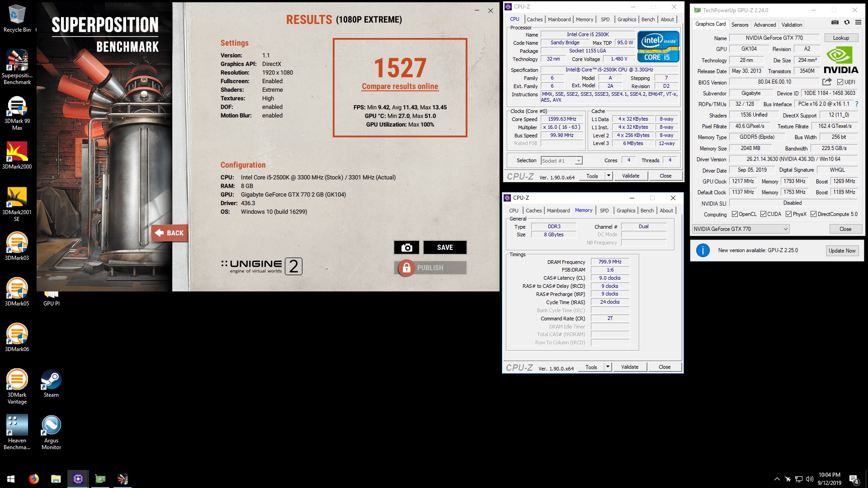
Task: Click the Intel Core i5 logo in CPU-Z
Action: coord(658,46)
